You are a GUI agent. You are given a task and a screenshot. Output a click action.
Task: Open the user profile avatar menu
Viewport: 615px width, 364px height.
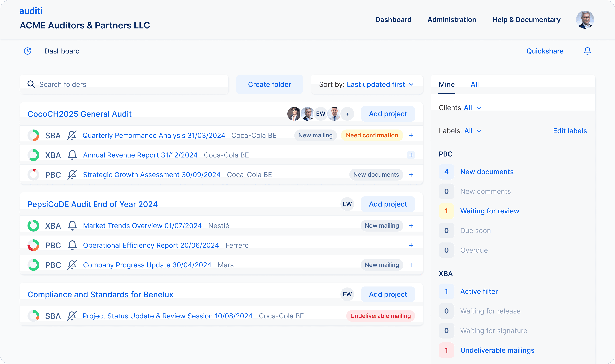(x=585, y=20)
